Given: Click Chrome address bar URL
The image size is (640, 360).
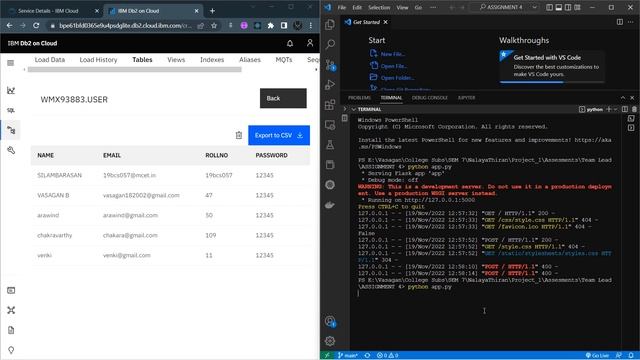Looking at the screenshot, I should [x=125, y=25].
